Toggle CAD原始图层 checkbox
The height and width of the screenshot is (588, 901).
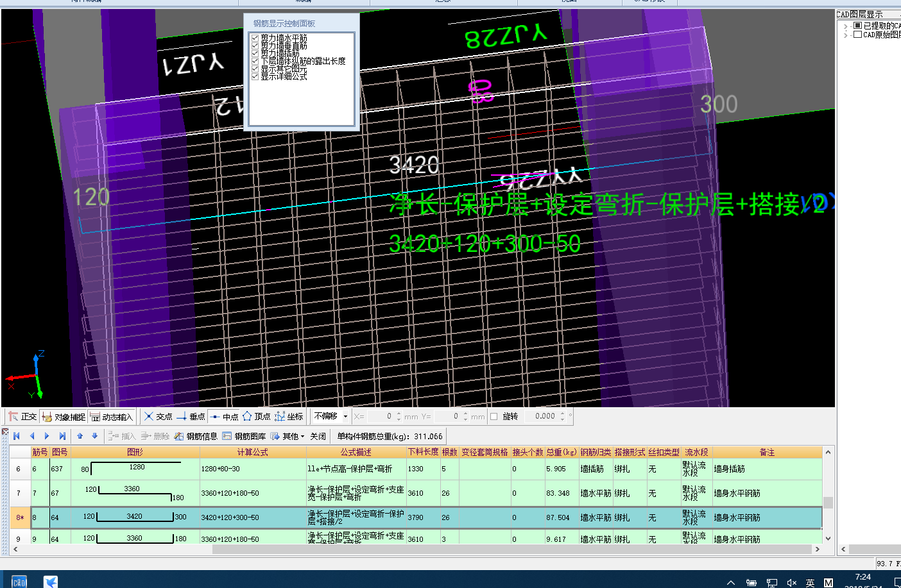coord(857,35)
